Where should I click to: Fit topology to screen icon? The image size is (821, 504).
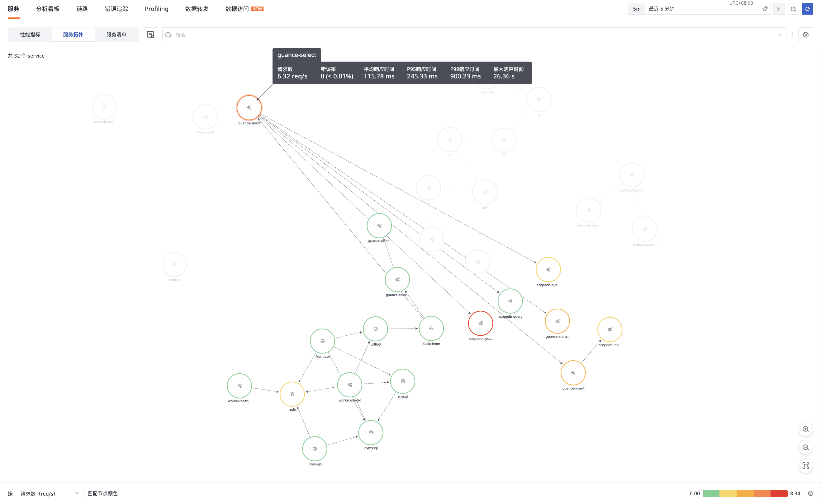coord(805,466)
